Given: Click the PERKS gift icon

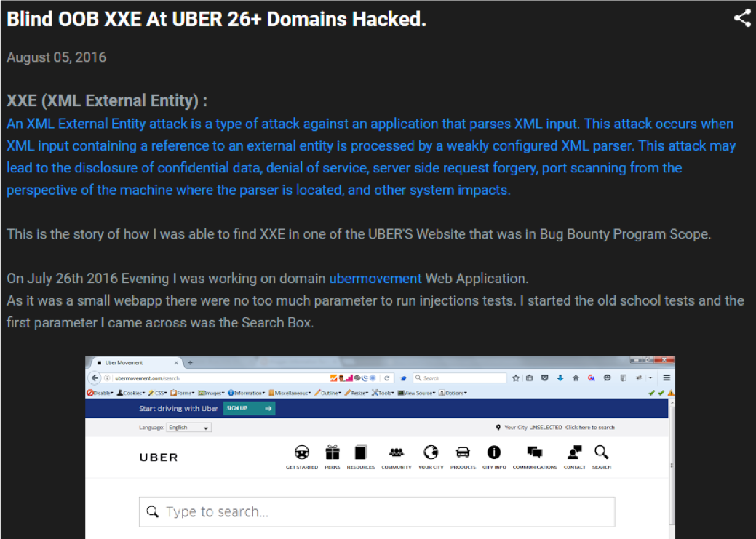Looking at the screenshot, I should (333, 452).
